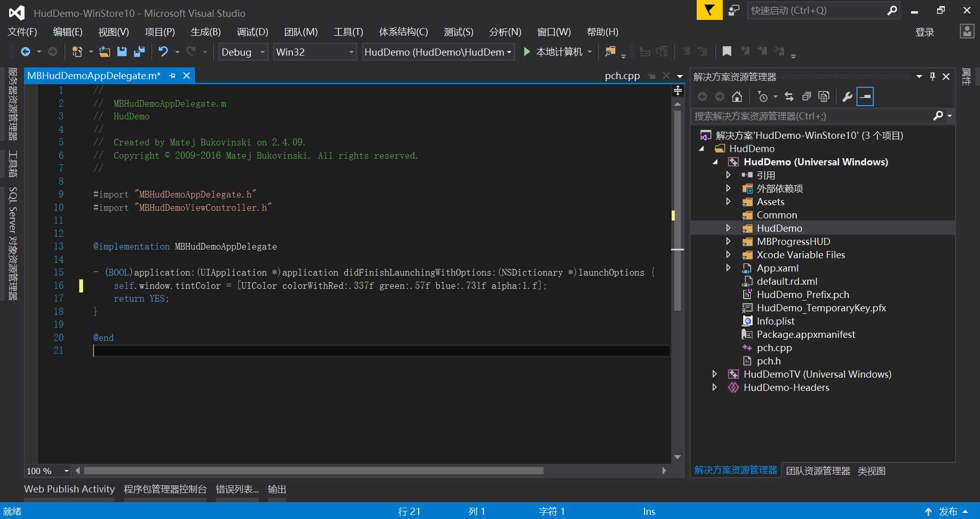Screen dimensions: 980x519
Task: Collapse the HudDemo (Universal Windows) project
Action: [715, 162]
